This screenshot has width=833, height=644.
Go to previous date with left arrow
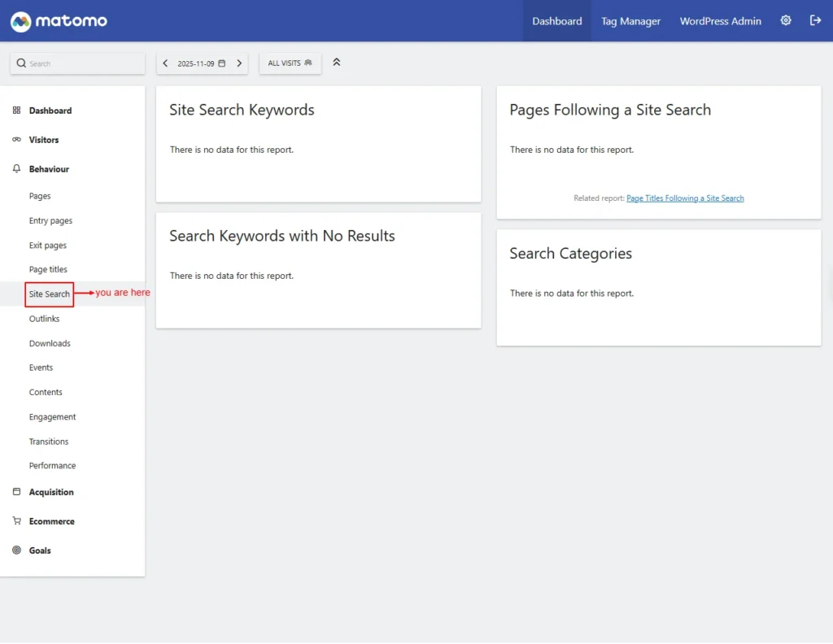[x=166, y=63]
